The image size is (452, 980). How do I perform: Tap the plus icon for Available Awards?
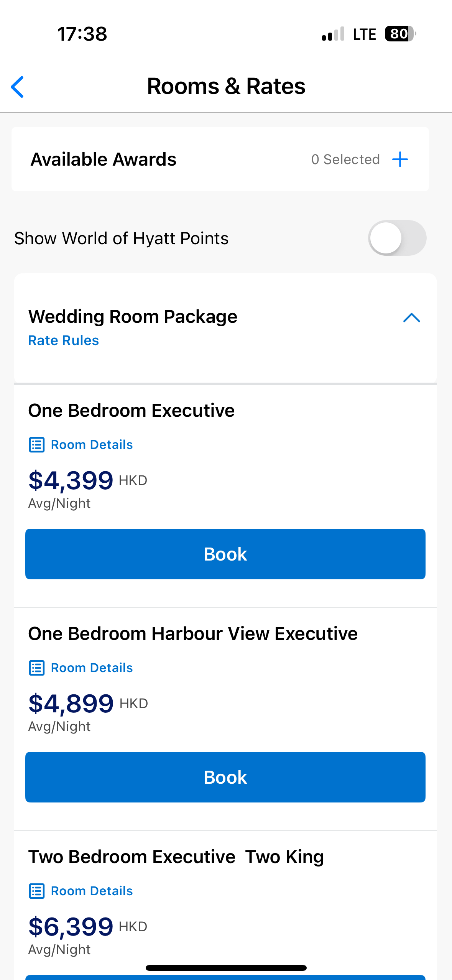click(x=400, y=159)
